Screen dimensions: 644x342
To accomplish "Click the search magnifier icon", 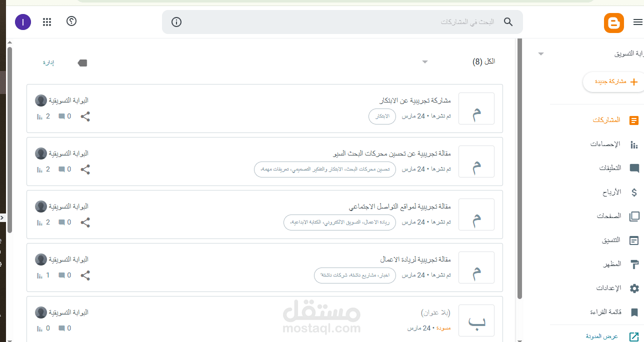I will point(508,22).
